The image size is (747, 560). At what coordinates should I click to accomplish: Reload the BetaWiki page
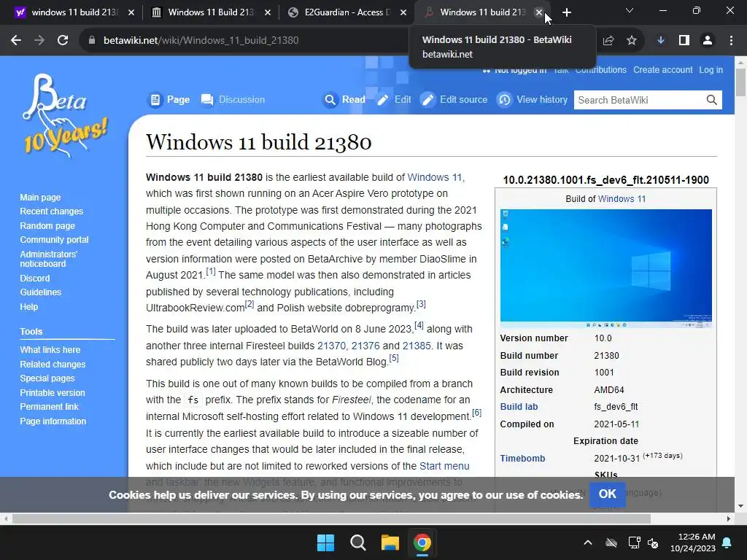tap(63, 41)
